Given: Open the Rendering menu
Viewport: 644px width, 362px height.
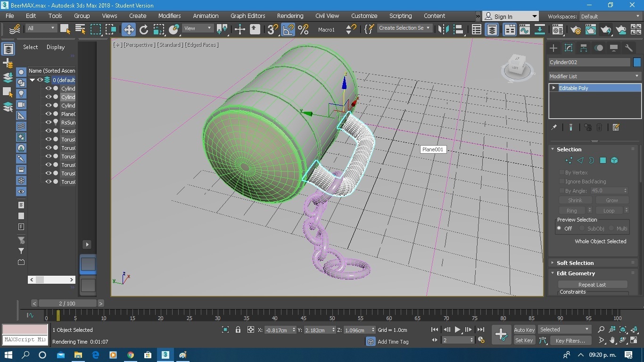Looking at the screenshot, I should (x=290, y=16).
